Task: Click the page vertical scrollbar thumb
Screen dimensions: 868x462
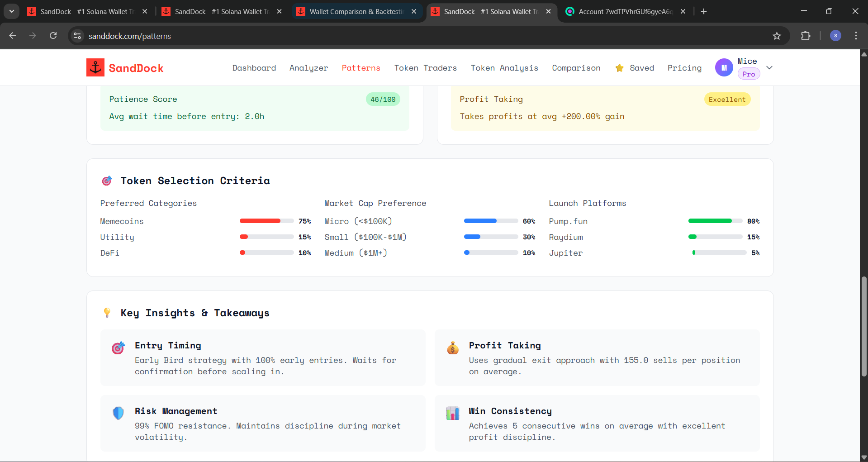Action: [864, 326]
